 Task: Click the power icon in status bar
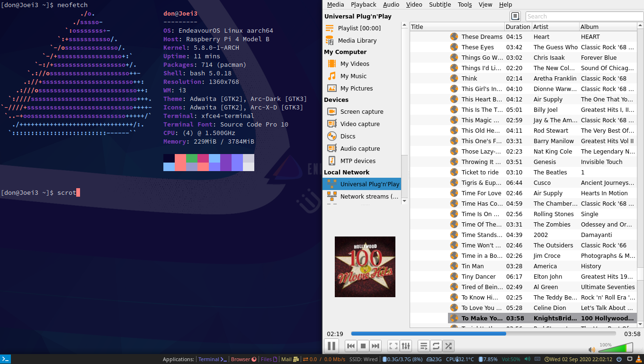(x=618, y=359)
